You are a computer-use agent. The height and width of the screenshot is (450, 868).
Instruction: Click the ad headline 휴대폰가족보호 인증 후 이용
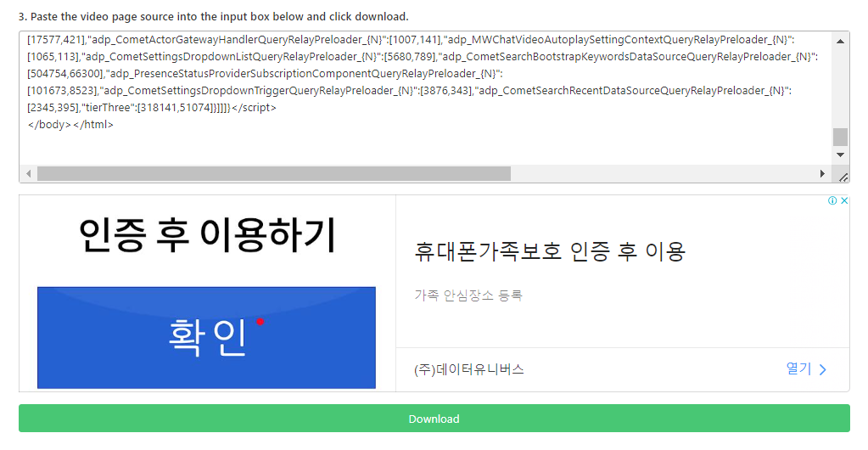tap(550, 251)
